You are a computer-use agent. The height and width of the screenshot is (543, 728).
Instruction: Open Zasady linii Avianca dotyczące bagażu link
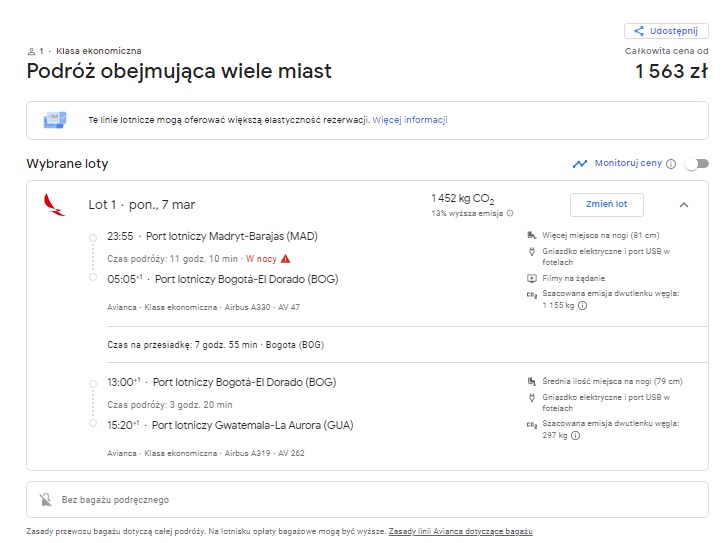pos(461,531)
